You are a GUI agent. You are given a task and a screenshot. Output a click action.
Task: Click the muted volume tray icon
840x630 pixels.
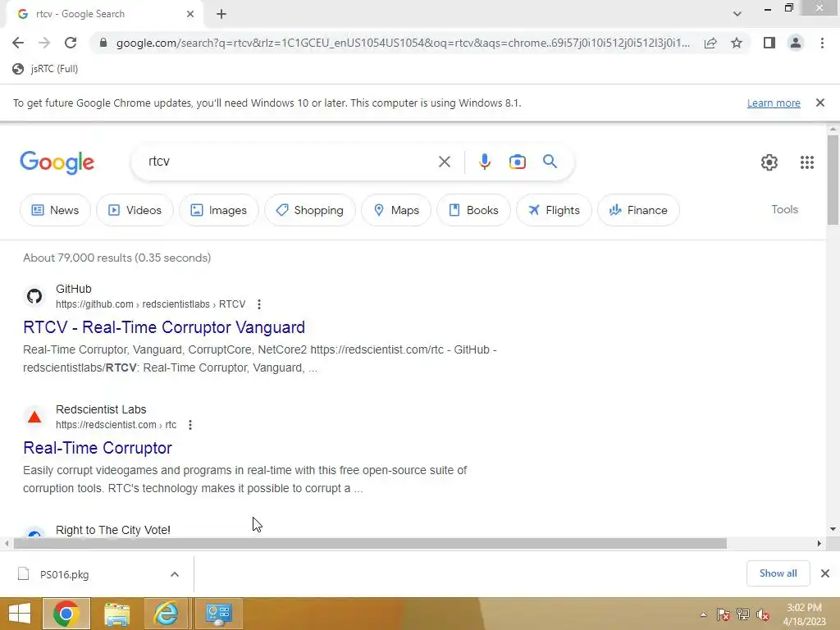763,614
